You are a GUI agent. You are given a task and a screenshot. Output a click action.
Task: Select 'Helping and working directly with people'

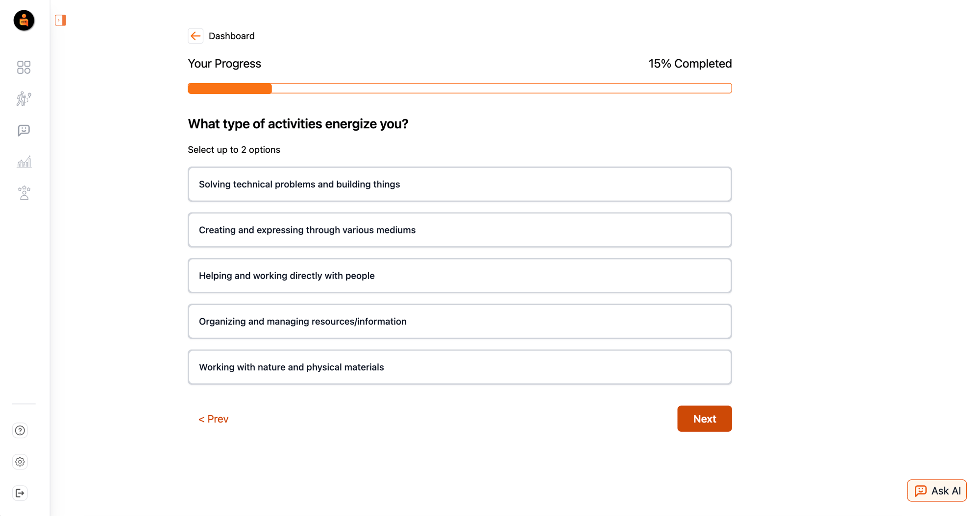coord(459,276)
